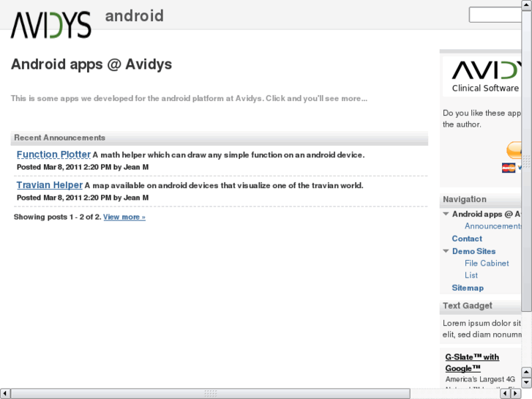
Task: Click the View more » link
Action: tap(124, 217)
